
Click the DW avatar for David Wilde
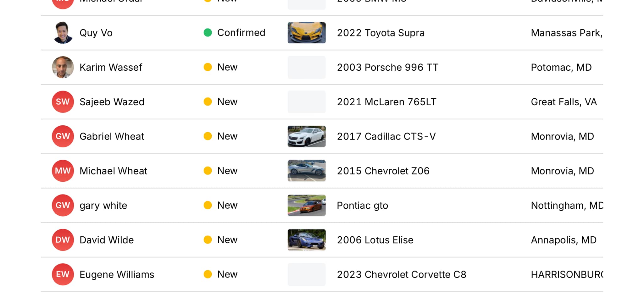63,240
